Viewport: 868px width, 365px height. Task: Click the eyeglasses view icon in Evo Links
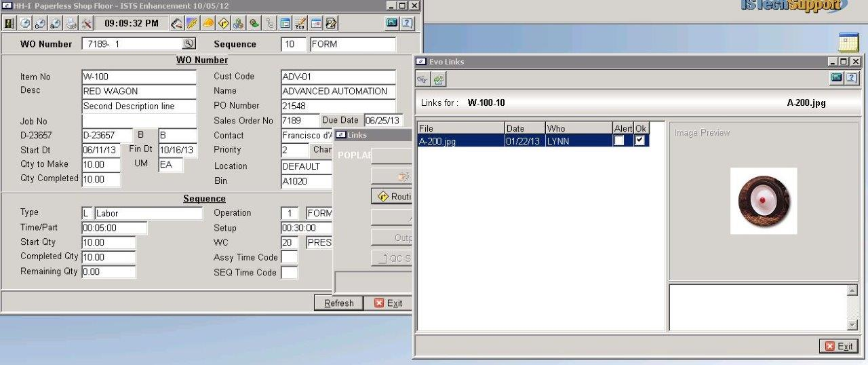[422, 79]
